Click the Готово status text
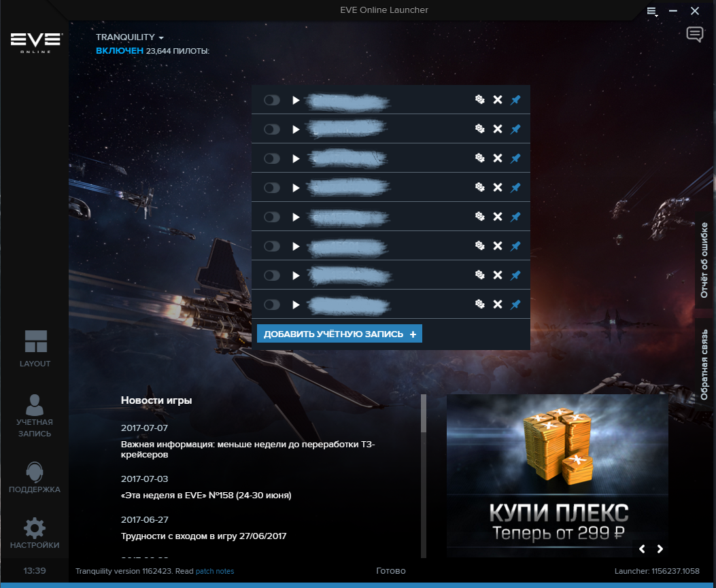Image resolution: width=716 pixels, height=588 pixels. coord(391,570)
